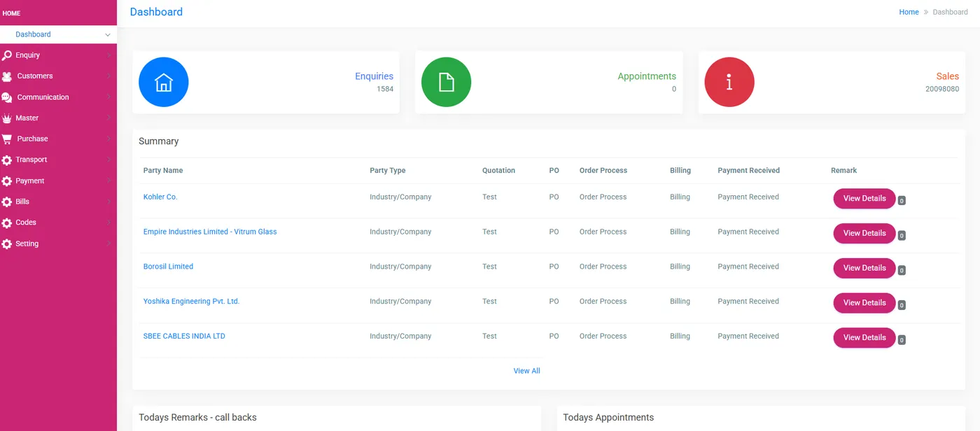Viewport: 980px width, 431px height.
Task: Open the Bills sidebar menu
Action: pyautogui.click(x=58, y=202)
